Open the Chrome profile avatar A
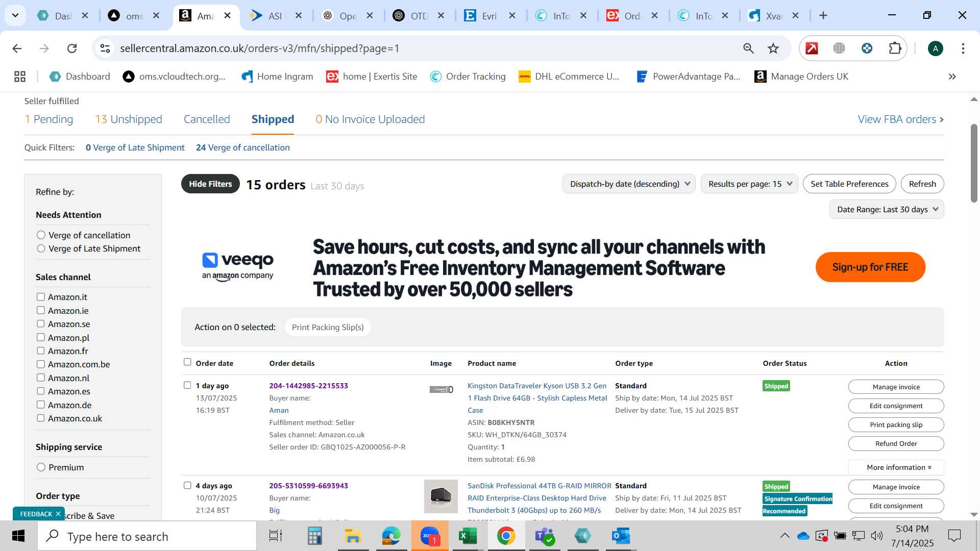The image size is (980, 551). point(935,48)
